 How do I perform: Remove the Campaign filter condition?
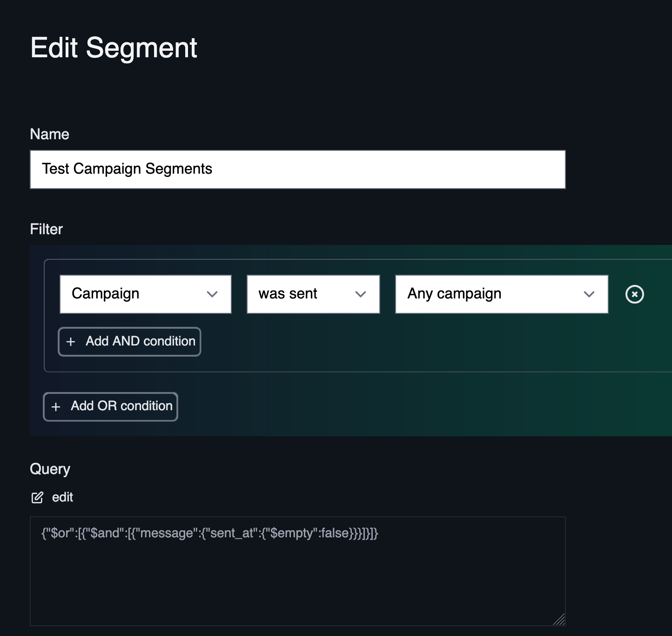click(634, 294)
